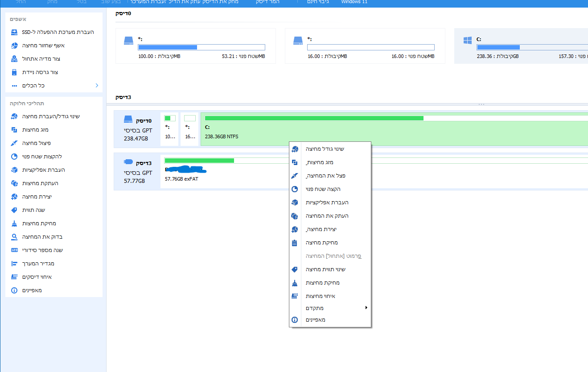
Task: Choose Change Partition Label (שינוי תווית מחיצה) in context menu
Action: point(325,269)
